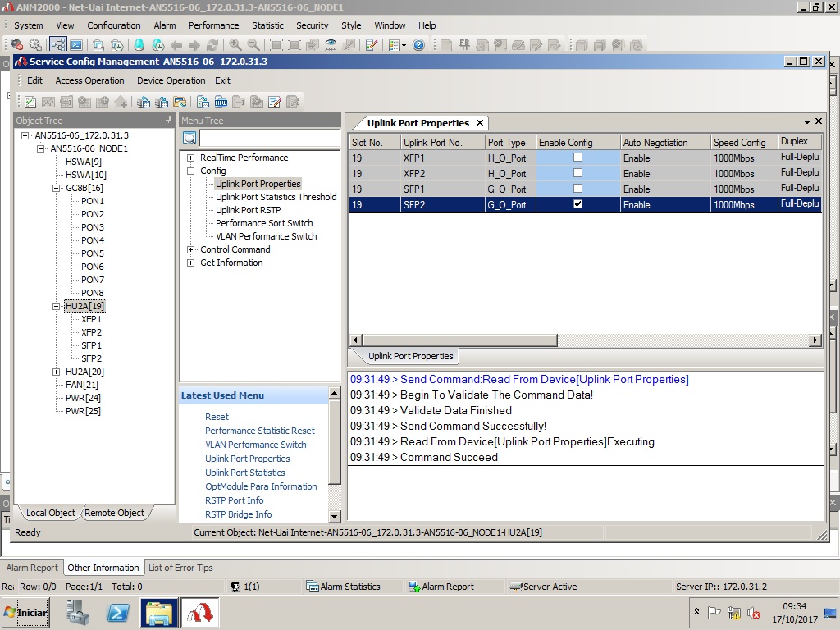Expand the RealTime Performance tree node
The image size is (840, 630).
tap(191, 157)
